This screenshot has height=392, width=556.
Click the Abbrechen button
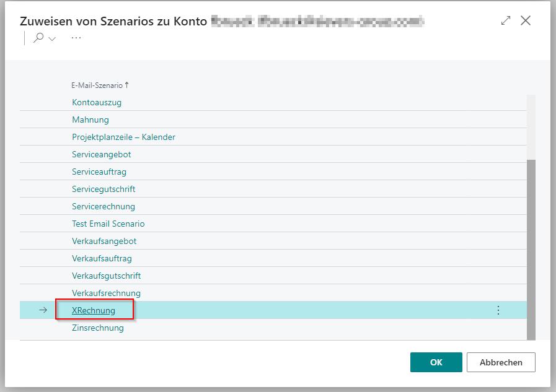tap(501, 362)
